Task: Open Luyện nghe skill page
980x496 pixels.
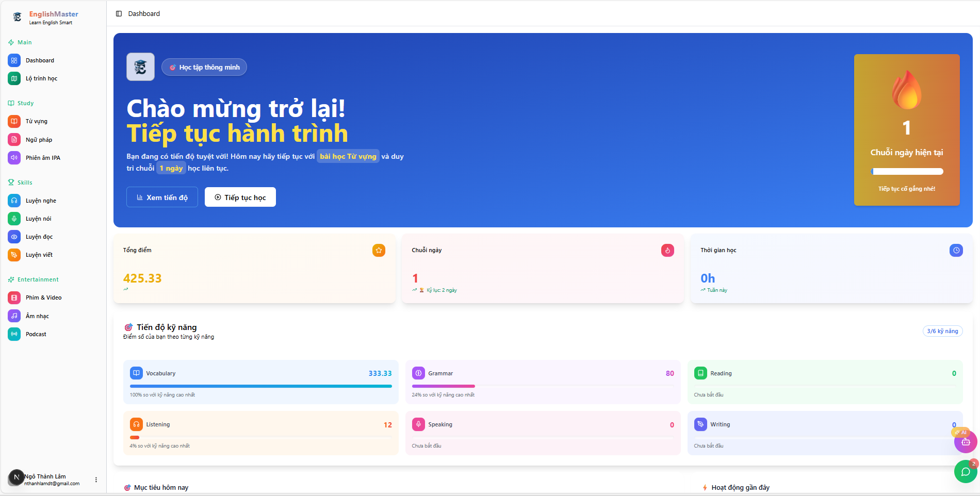Action: (41, 201)
